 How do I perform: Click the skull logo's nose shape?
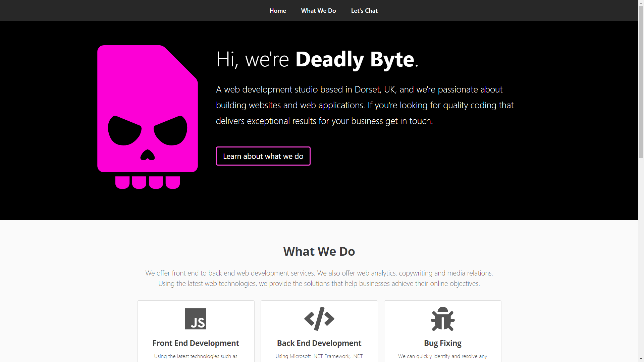pos(148,155)
